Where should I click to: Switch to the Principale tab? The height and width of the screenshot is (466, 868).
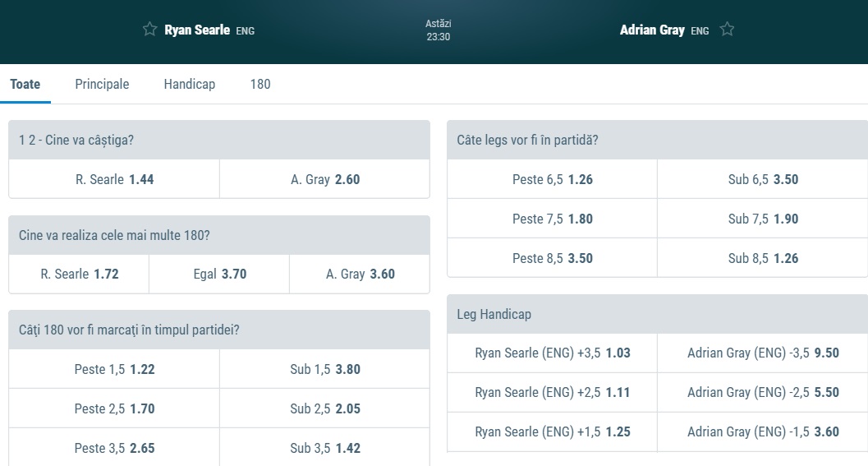(x=102, y=84)
